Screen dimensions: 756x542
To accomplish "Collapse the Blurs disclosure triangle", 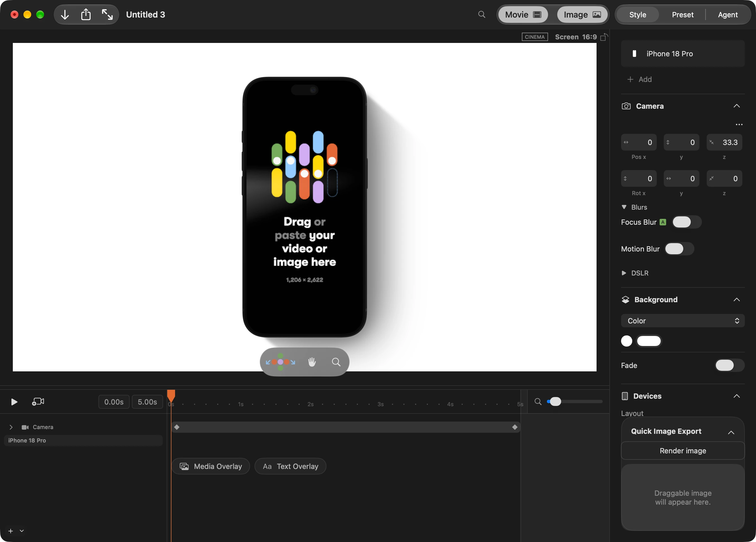I will click(624, 207).
